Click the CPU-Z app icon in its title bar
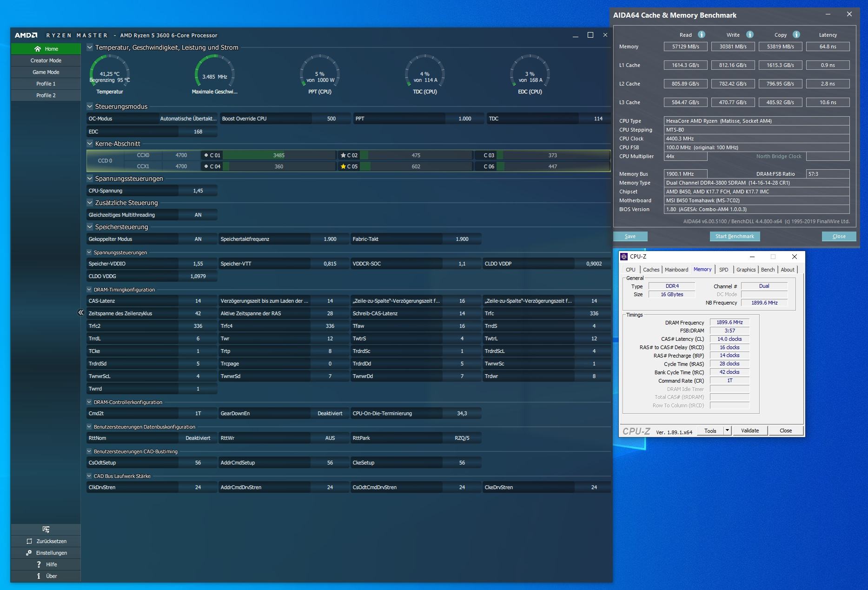Image resolution: width=868 pixels, height=590 pixels. (624, 257)
